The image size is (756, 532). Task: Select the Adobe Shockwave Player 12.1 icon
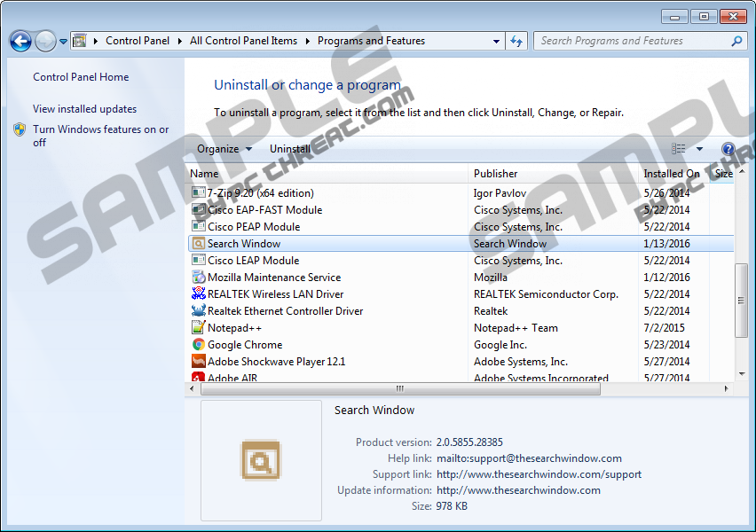coord(199,362)
